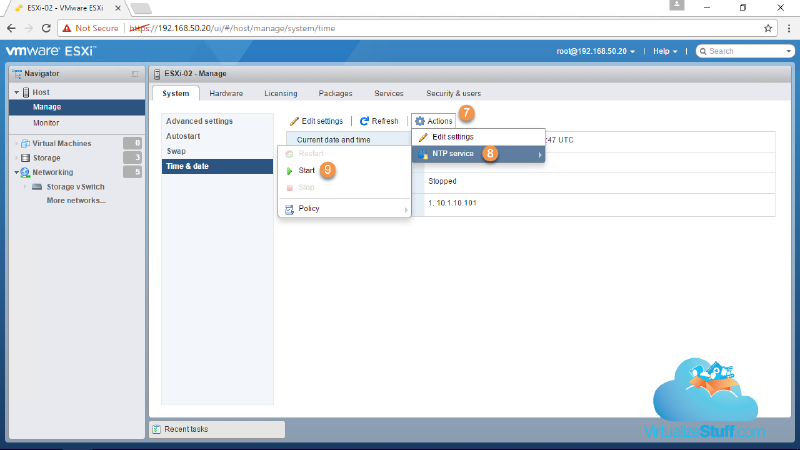Bookmark this page with the star icon
This screenshot has height=450, width=800.
click(x=768, y=29)
